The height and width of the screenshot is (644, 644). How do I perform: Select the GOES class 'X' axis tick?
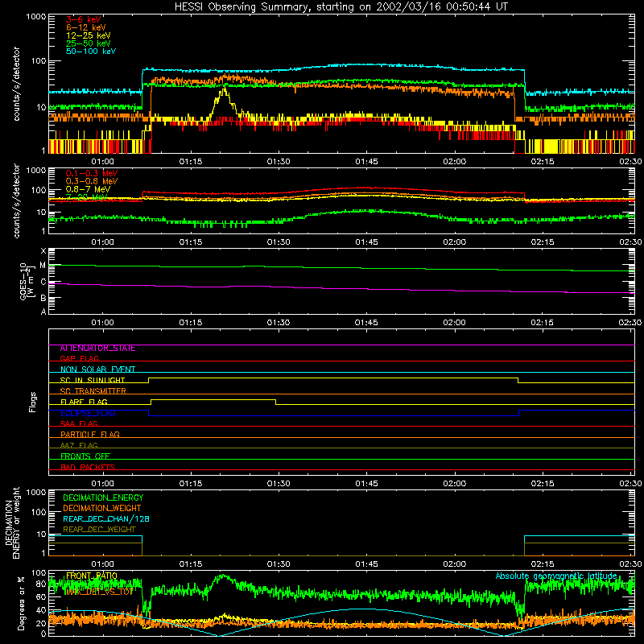[43, 251]
